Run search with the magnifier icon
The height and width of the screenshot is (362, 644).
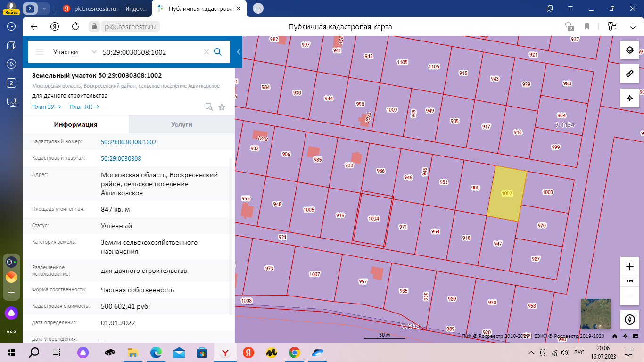pos(218,52)
